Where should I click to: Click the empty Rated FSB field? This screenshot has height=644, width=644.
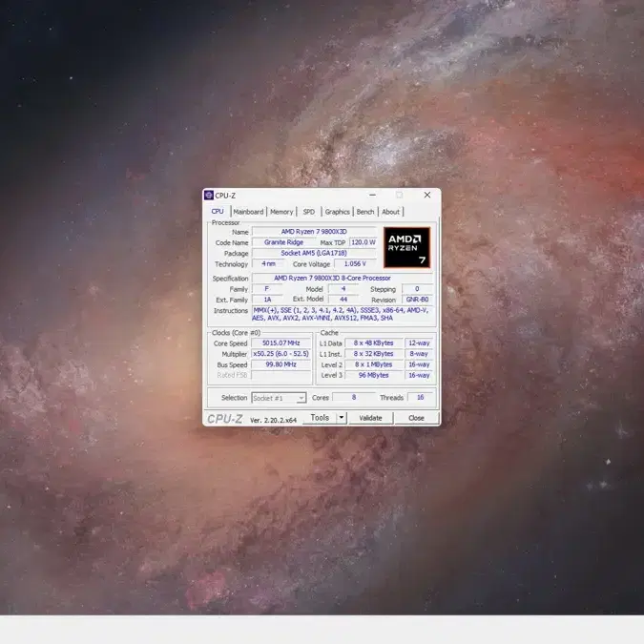[x=280, y=375]
